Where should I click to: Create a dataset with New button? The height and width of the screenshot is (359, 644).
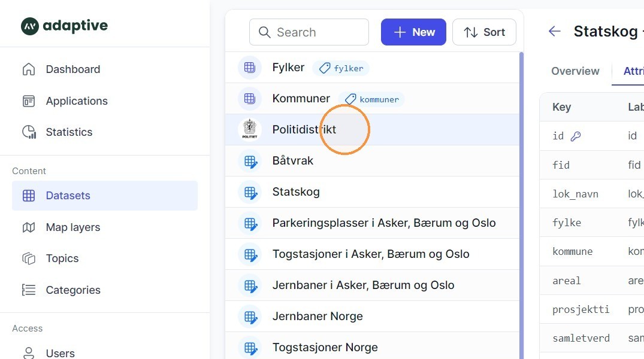coord(413,32)
